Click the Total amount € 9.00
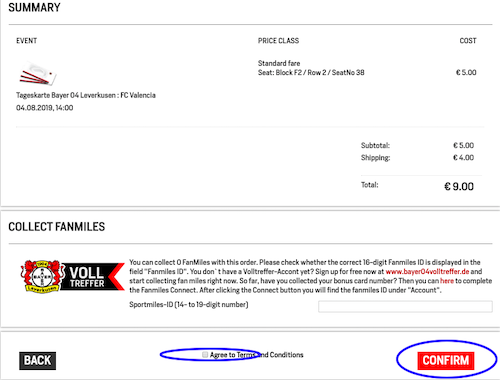500x380 pixels. tap(459, 186)
